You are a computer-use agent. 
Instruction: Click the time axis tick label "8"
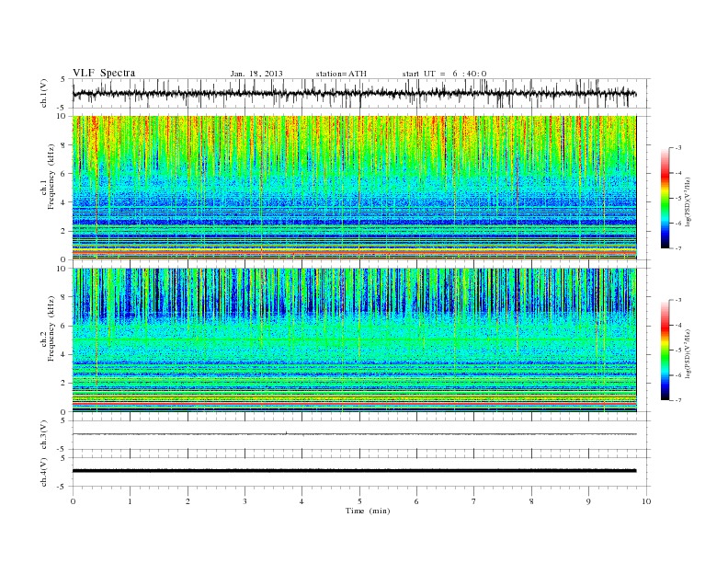531,501
